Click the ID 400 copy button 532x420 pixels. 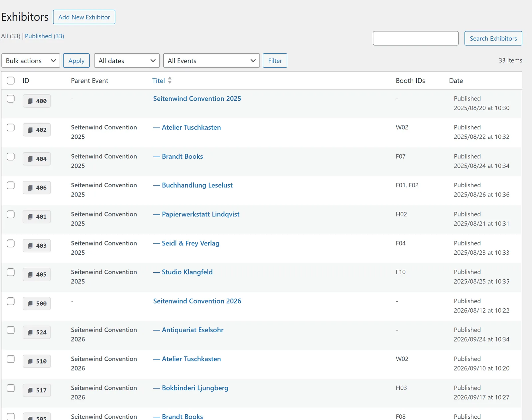(x=37, y=101)
